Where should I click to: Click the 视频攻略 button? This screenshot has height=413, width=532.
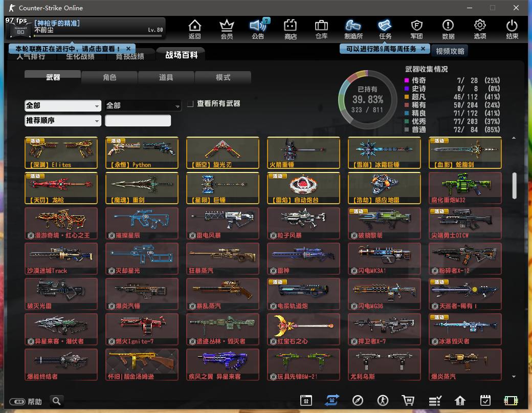(x=450, y=51)
